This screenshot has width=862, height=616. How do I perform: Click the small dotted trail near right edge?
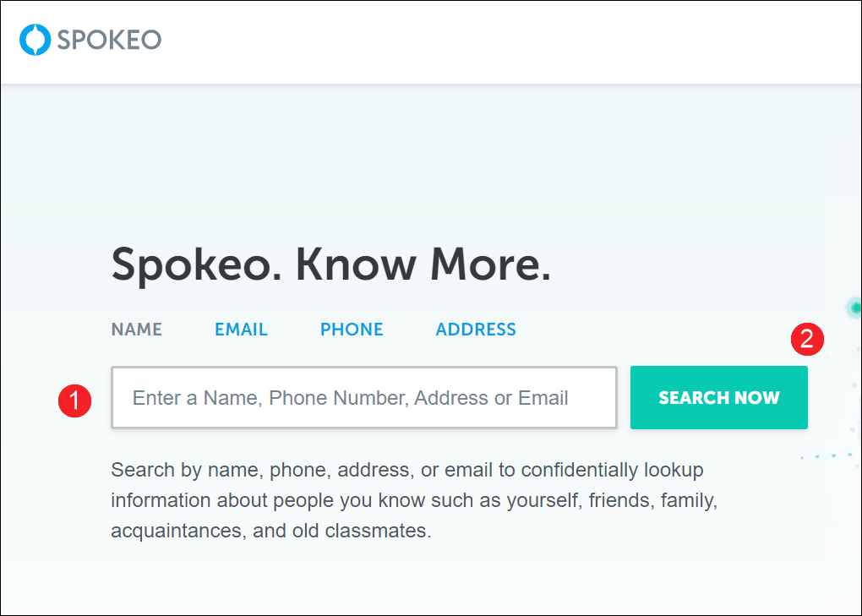click(x=827, y=456)
